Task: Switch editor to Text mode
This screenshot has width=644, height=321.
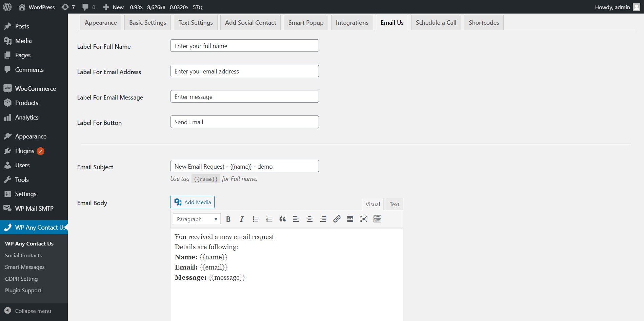Action: [x=394, y=205]
